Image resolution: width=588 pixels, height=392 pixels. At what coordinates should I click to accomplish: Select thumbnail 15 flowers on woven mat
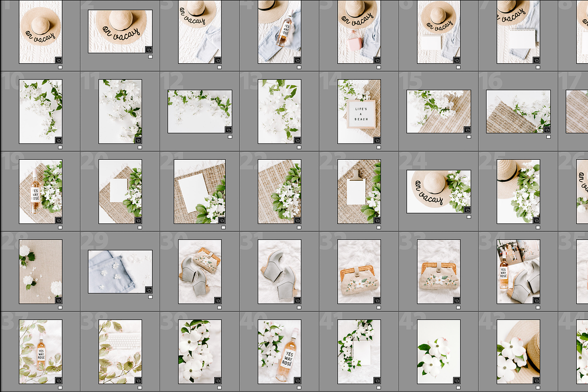(439, 112)
